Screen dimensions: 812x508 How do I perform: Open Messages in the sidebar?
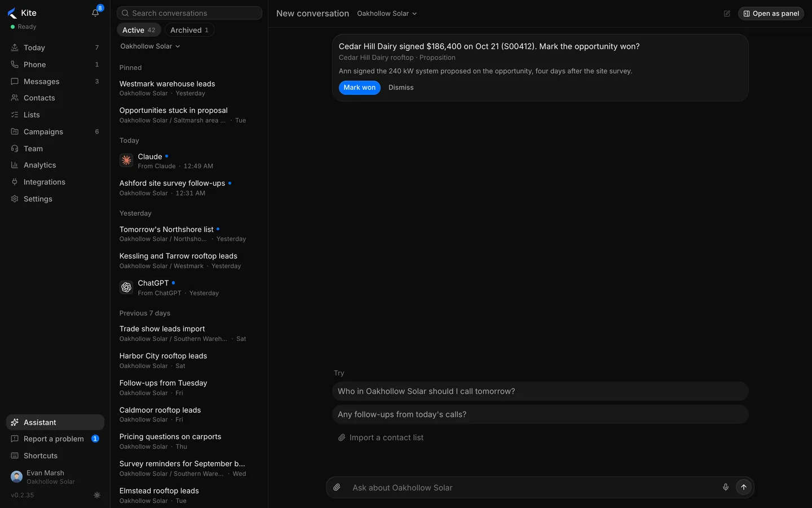pos(55,82)
